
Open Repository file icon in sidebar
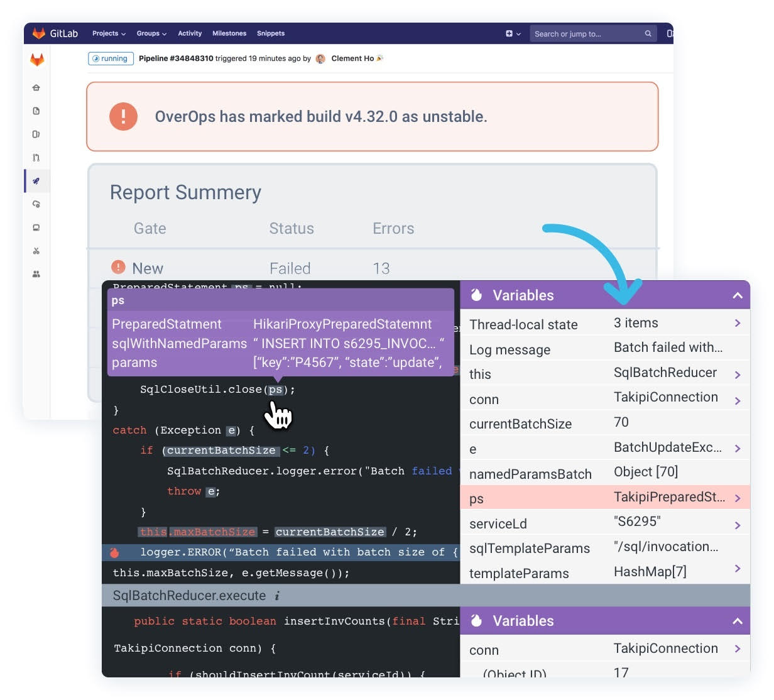pos(36,111)
